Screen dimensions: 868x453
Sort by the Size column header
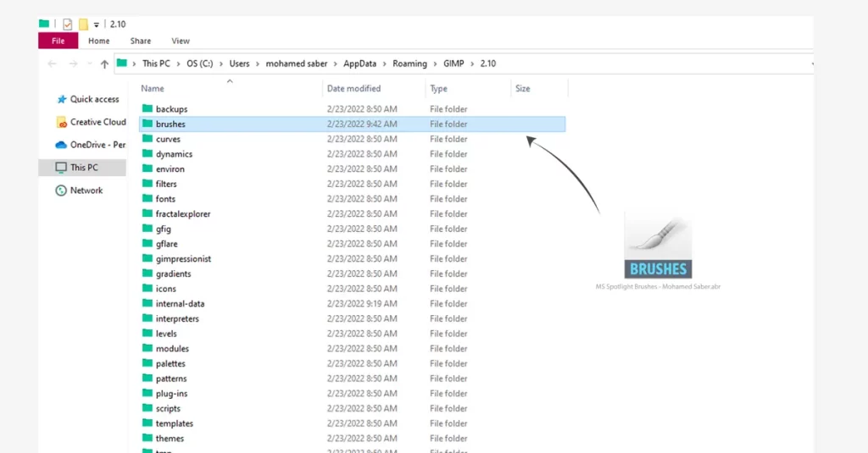(x=522, y=89)
